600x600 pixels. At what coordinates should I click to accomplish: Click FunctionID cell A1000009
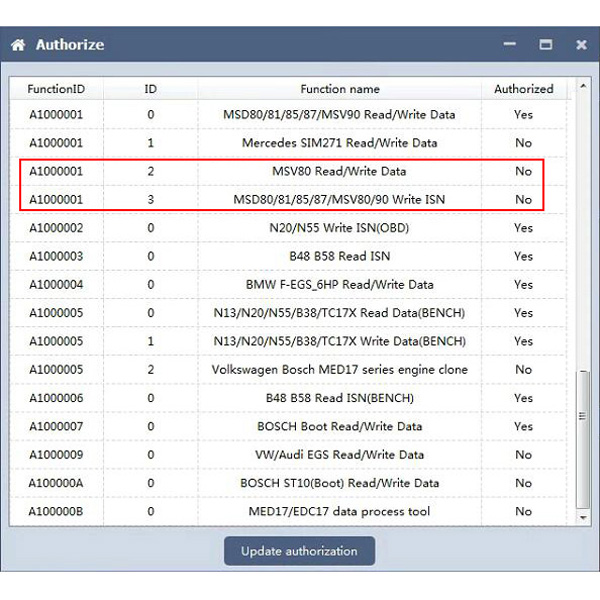pyautogui.click(x=56, y=455)
